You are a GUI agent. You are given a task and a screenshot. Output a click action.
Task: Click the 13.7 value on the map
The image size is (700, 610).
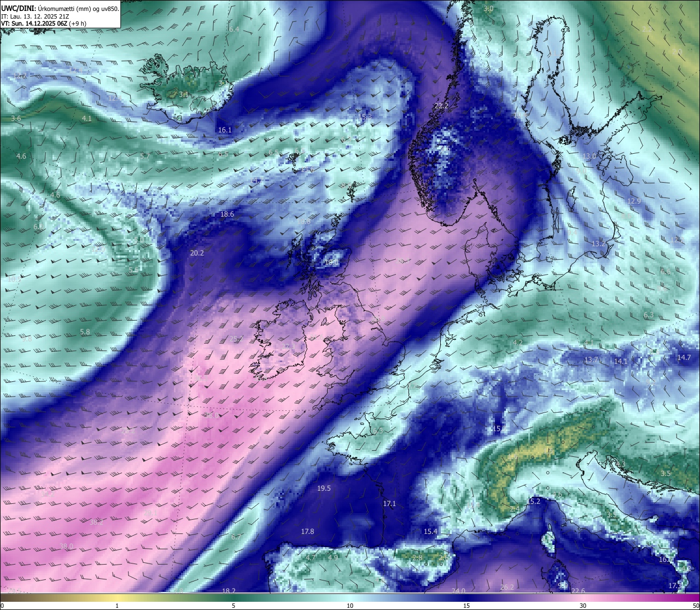click(591, 360)
